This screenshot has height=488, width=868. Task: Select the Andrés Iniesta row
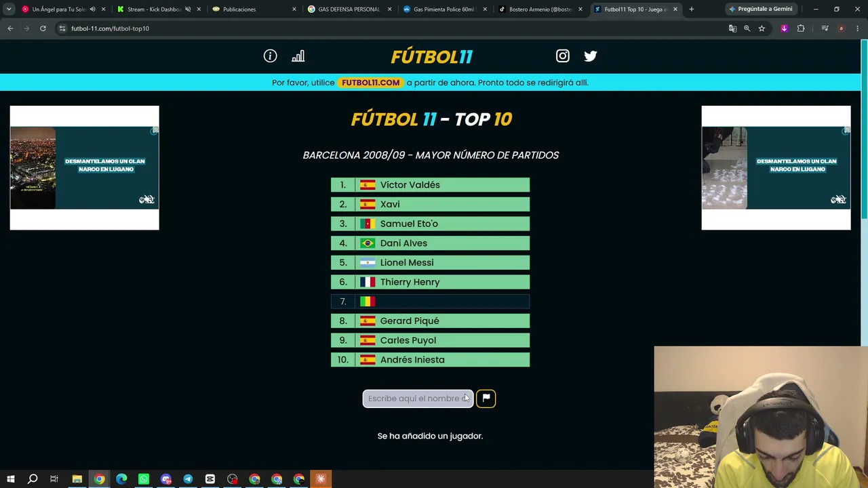[x=430, y=360]
